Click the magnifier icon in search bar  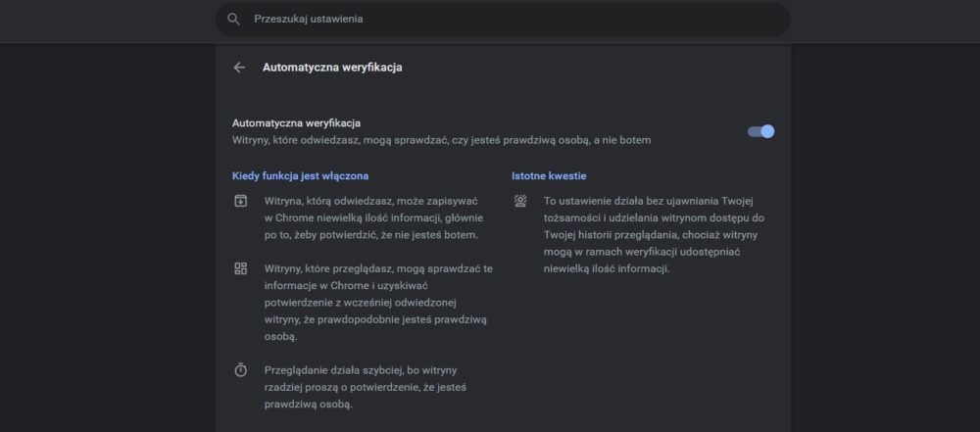pyautogui.click(x=234, y=20)
